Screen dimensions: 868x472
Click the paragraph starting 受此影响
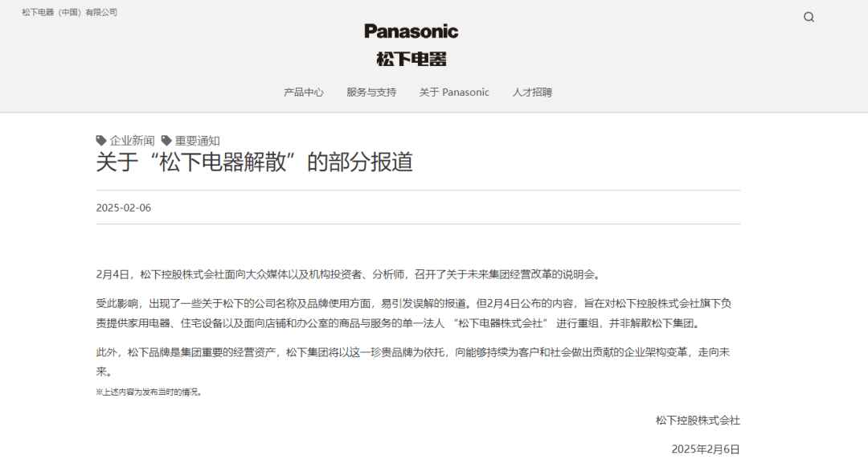tap(414, 313)
